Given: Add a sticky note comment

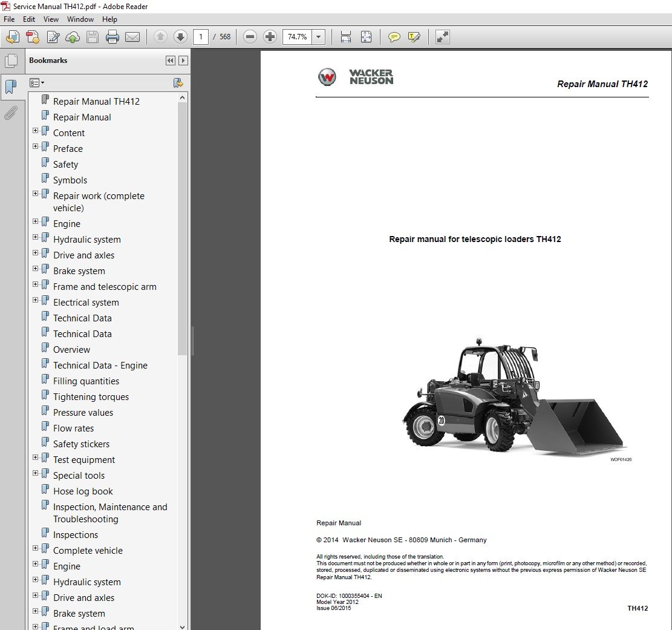Looking at the screenshot, I should pos(394,37).
